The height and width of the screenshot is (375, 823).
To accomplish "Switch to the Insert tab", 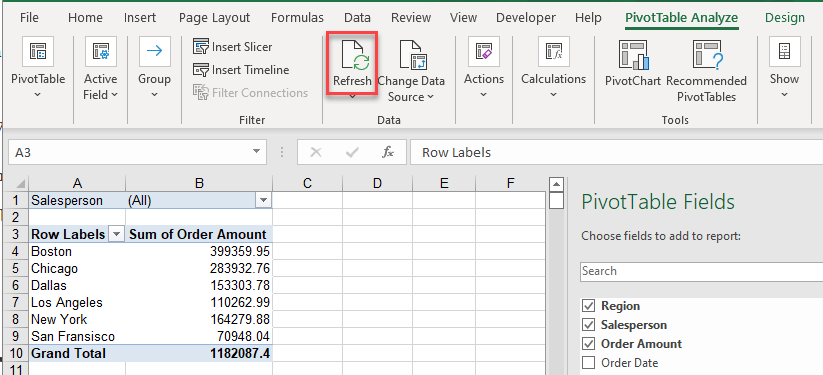I will [x=140, y=18].
